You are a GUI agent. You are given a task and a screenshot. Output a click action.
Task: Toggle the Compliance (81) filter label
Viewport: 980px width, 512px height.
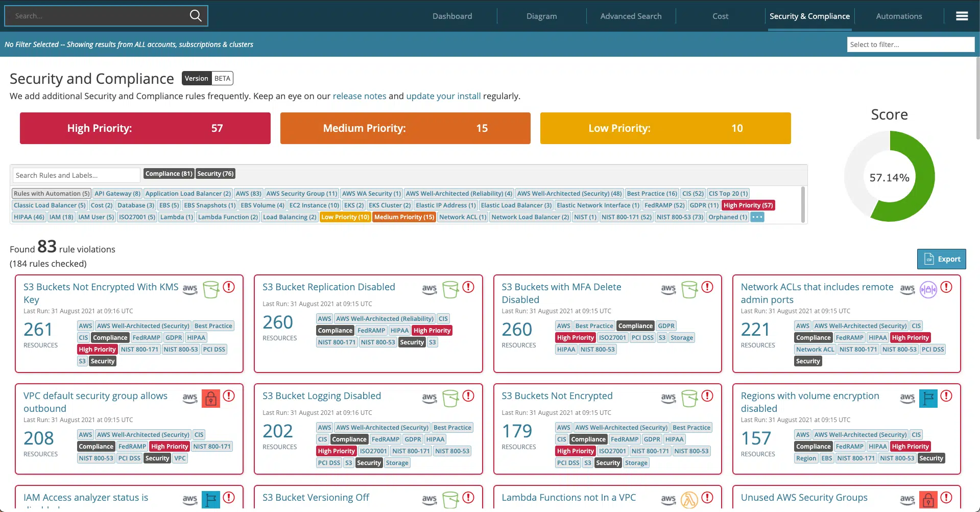tap(169, 174)
